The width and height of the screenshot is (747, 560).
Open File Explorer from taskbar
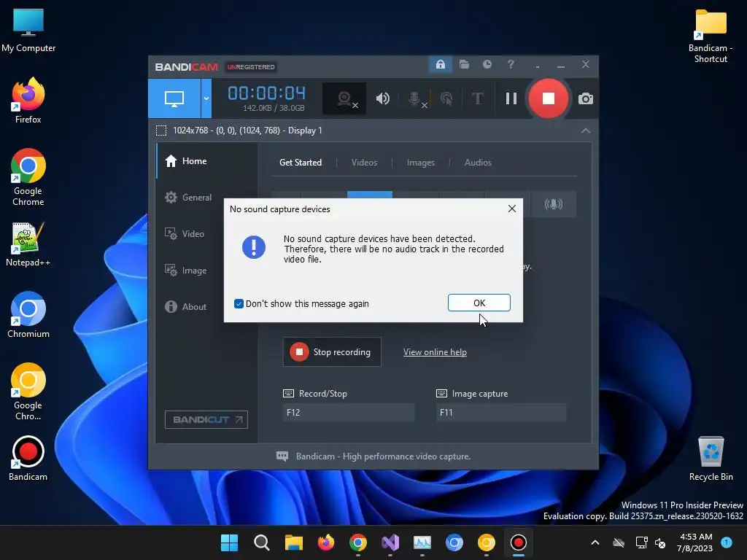click(x=293, y=542)
